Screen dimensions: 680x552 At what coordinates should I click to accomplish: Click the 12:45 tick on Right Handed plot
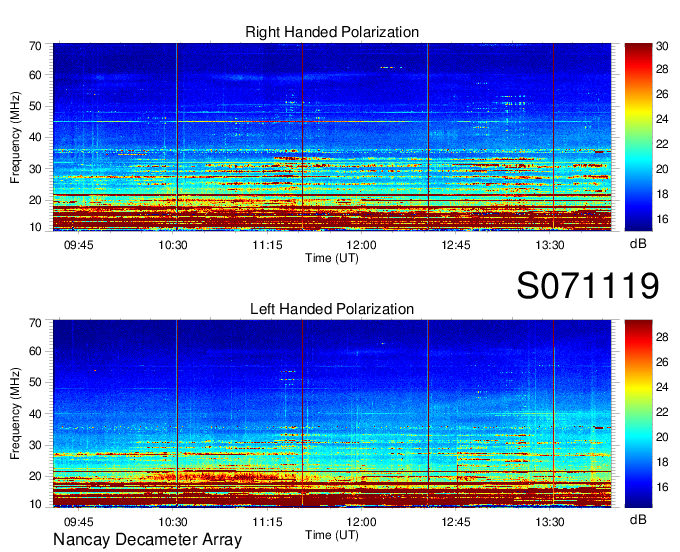point(456,245)
